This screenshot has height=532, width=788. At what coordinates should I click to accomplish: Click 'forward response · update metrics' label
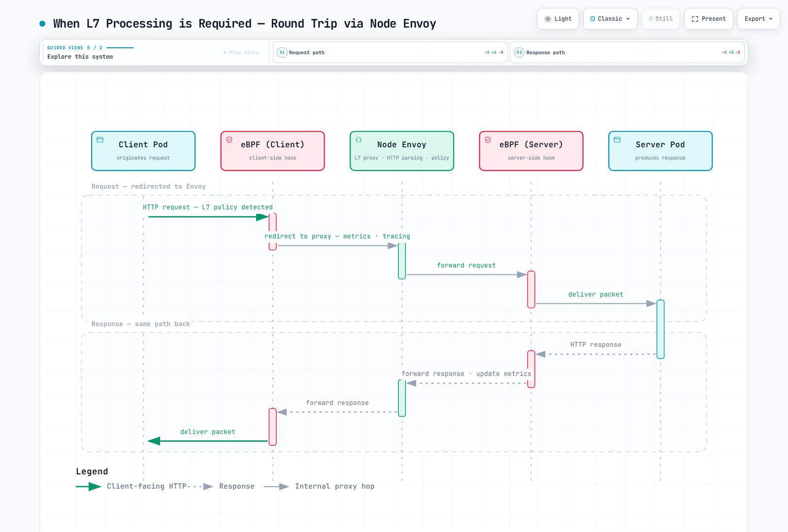coord(466,374)
